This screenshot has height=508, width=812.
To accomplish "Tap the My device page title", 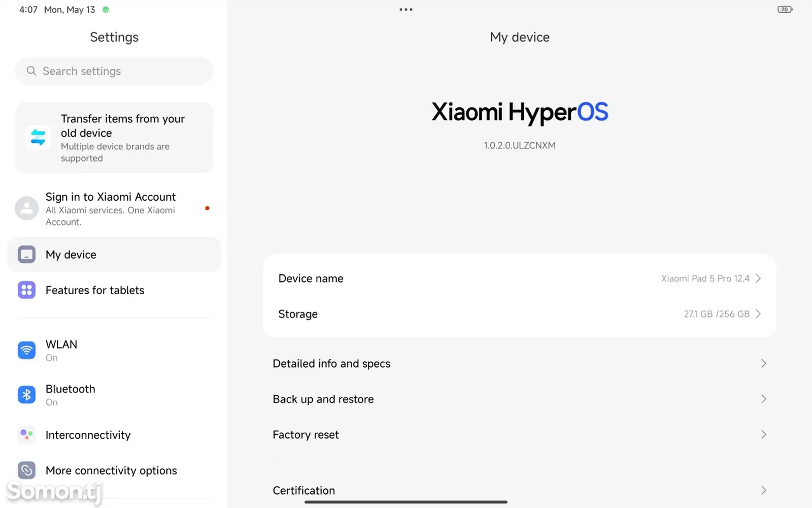I will click(520, 37).
